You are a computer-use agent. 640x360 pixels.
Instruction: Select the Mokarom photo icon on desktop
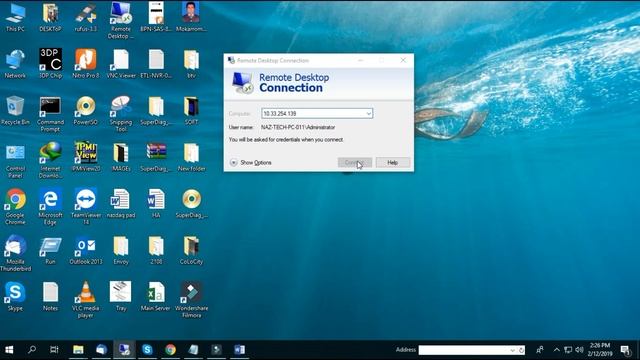191,17
